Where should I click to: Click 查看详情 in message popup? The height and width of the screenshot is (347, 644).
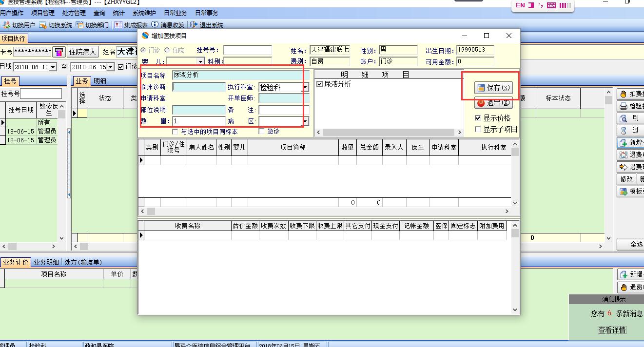[612, 330]
